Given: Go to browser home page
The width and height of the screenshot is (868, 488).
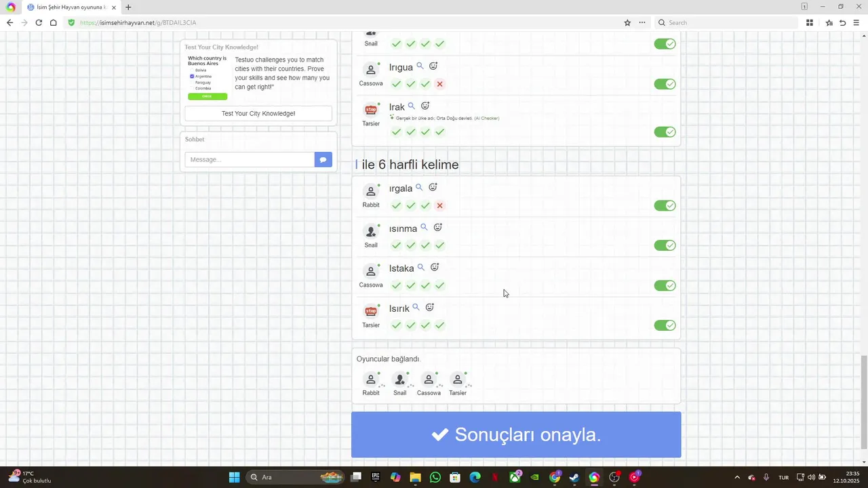Looking at the screenshot, I should pyautogui.click(x=54, y=22).
